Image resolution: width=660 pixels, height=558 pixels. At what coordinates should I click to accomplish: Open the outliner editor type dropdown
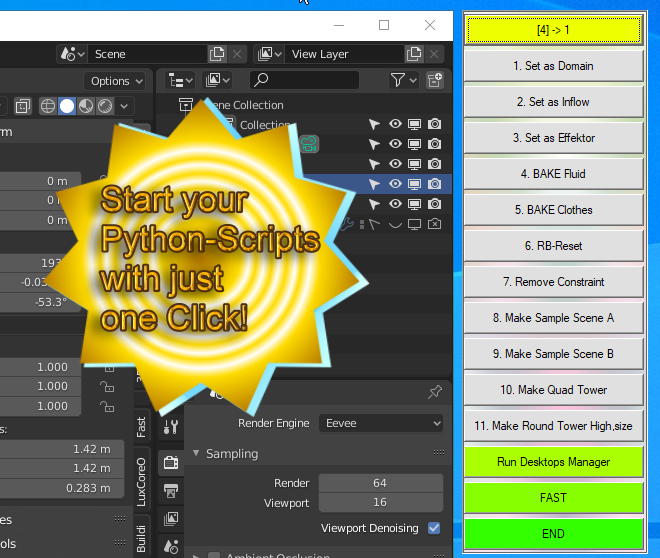coord(181,80)
